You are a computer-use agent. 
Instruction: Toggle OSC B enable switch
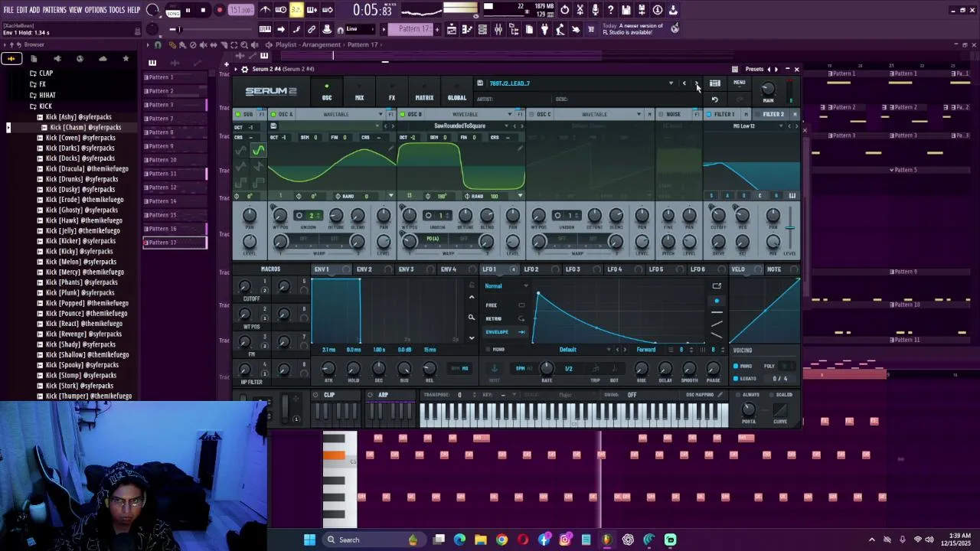coord(403,114)
